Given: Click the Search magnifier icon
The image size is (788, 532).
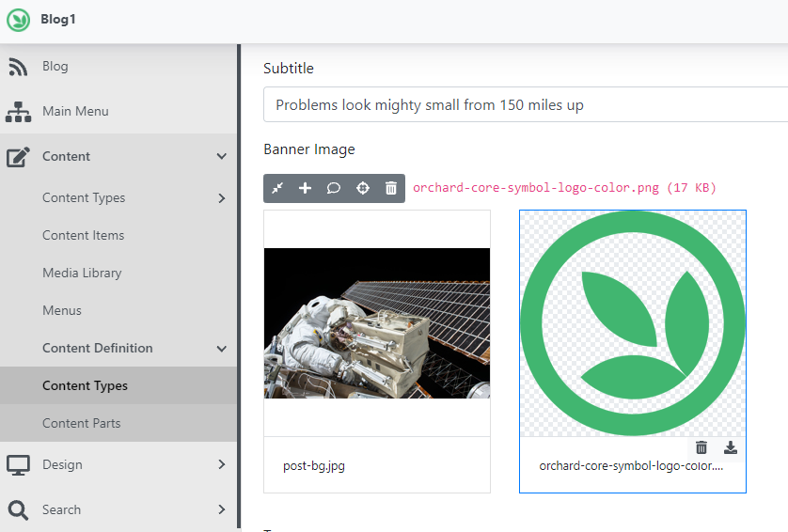Looking at the screenshot, I should (x=18, y=509).
